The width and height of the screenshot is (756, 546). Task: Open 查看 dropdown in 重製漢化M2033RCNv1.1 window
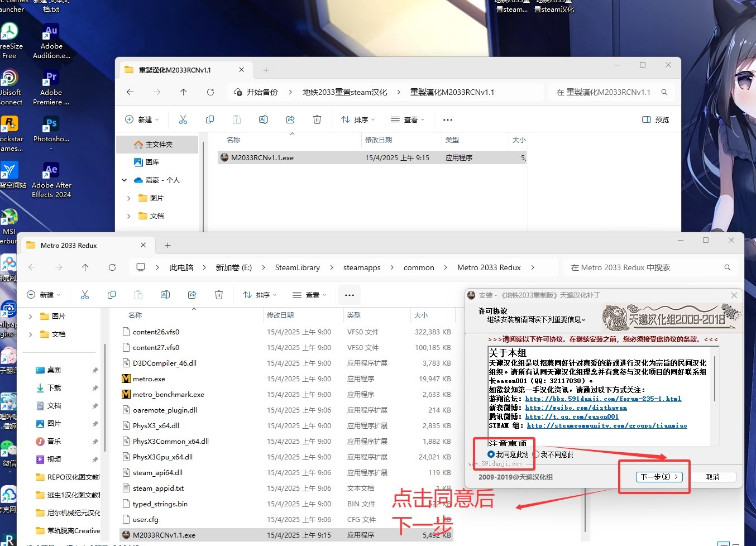point(408,119)
